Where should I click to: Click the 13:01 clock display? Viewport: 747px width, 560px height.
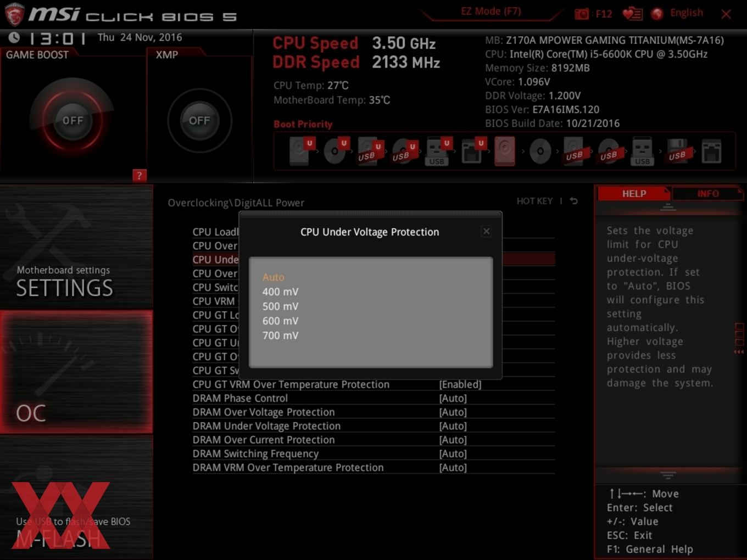(x=57, y=38)
